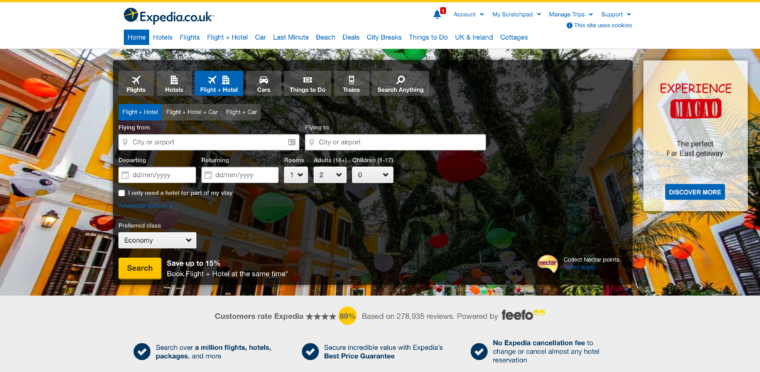Viewport: 760px width, 372px height.
Task: Open Deals in navigation
Action: pos(351,37)
